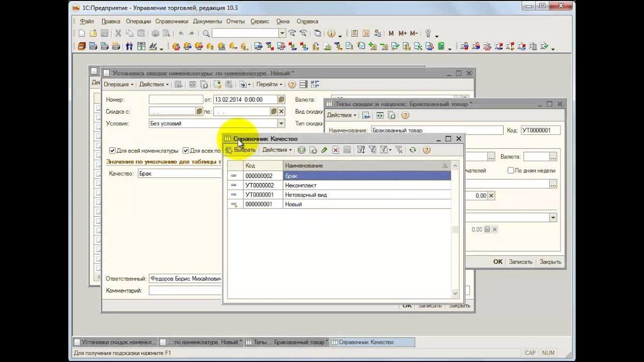Open Действия menu in Справочник Качество window

tap(277, 150)
